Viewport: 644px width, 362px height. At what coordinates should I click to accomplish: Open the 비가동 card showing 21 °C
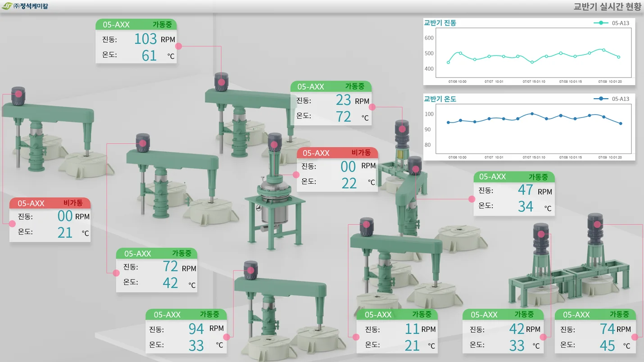click(x=50, y=220)
